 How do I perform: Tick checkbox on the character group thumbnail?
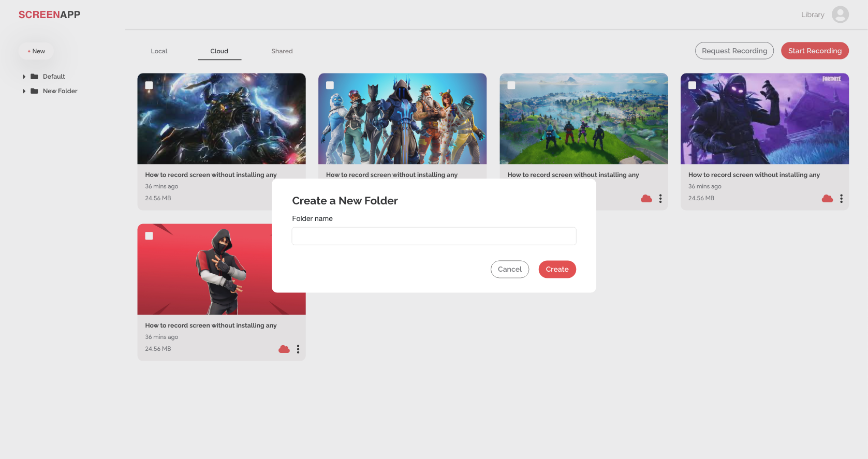(x=330, y=85)
